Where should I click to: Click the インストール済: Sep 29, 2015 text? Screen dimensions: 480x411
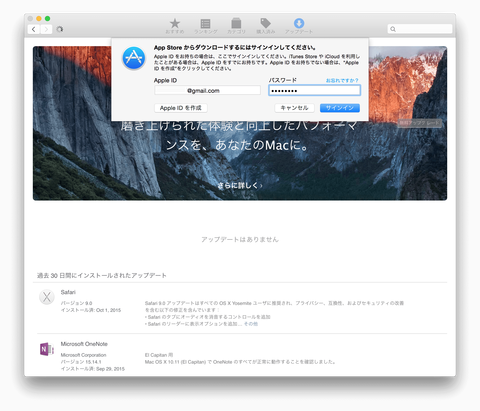coord(93,369)
